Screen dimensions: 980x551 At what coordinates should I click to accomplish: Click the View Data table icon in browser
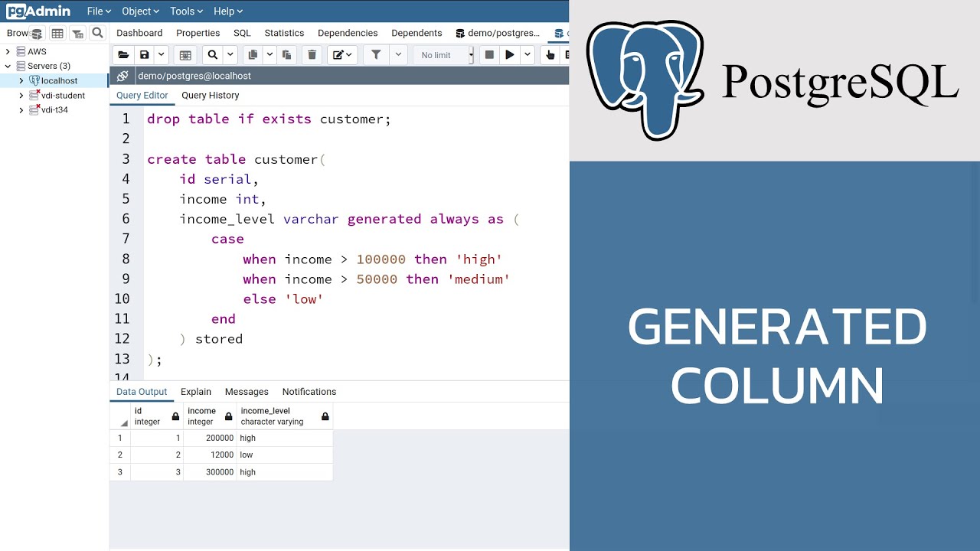pos(57,33)
